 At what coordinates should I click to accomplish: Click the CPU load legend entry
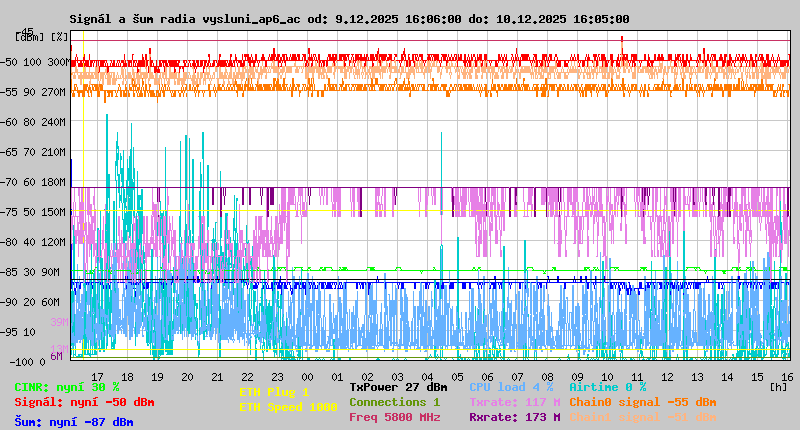[x=511, y=387]
